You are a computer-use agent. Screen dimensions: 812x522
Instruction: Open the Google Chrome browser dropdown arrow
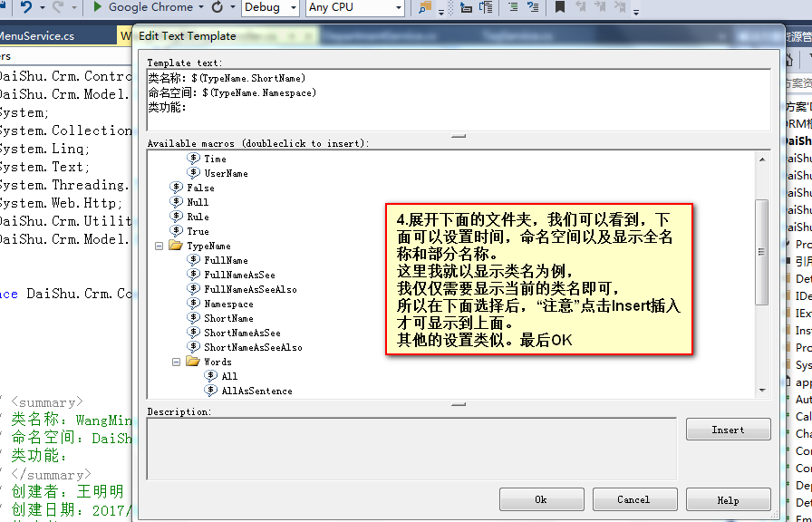[201, 9]
